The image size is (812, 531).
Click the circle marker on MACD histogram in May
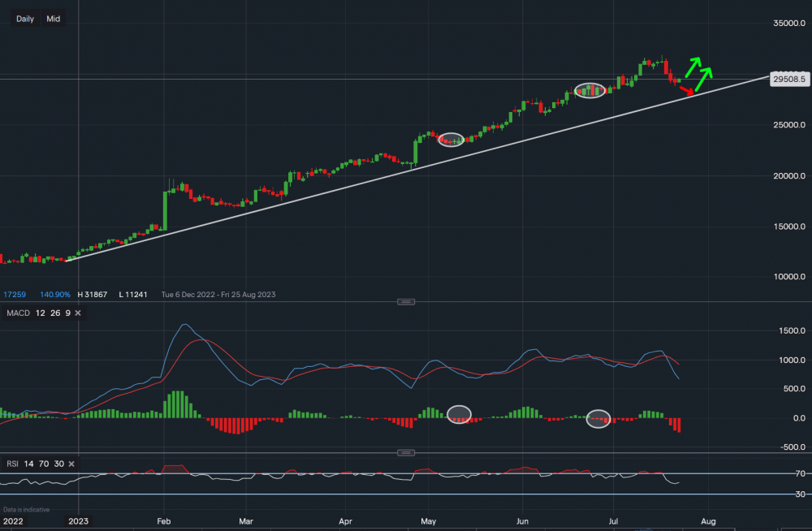[459, 414]
